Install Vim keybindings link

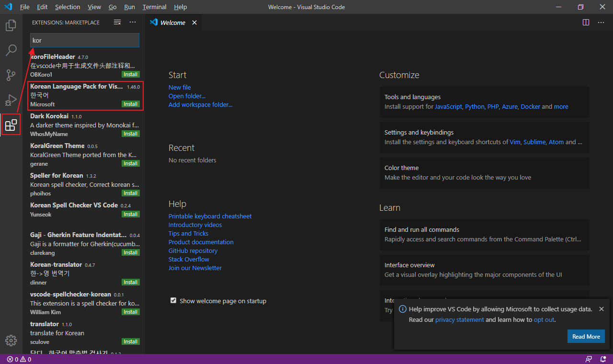(x=515, y=142)
